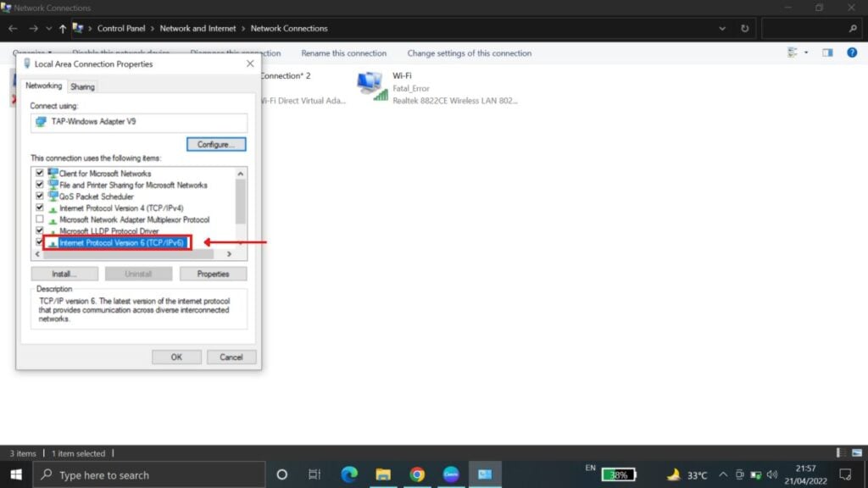The image size is (868, 488).
Task: Launch Google Chrome from the taskbar
Action: [x=417, y=474]
